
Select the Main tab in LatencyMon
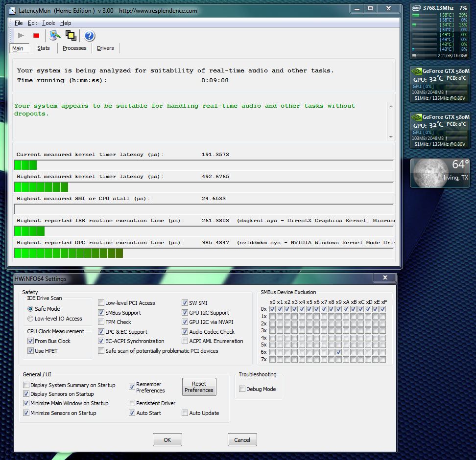[18, 48]
